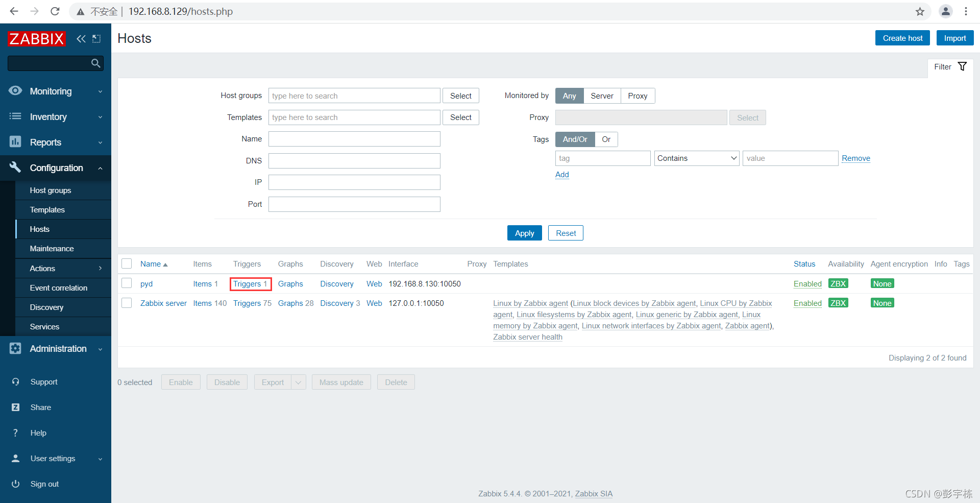Tick the checkbox for host pyd
The image size is (980, 503).
[127, 283]
